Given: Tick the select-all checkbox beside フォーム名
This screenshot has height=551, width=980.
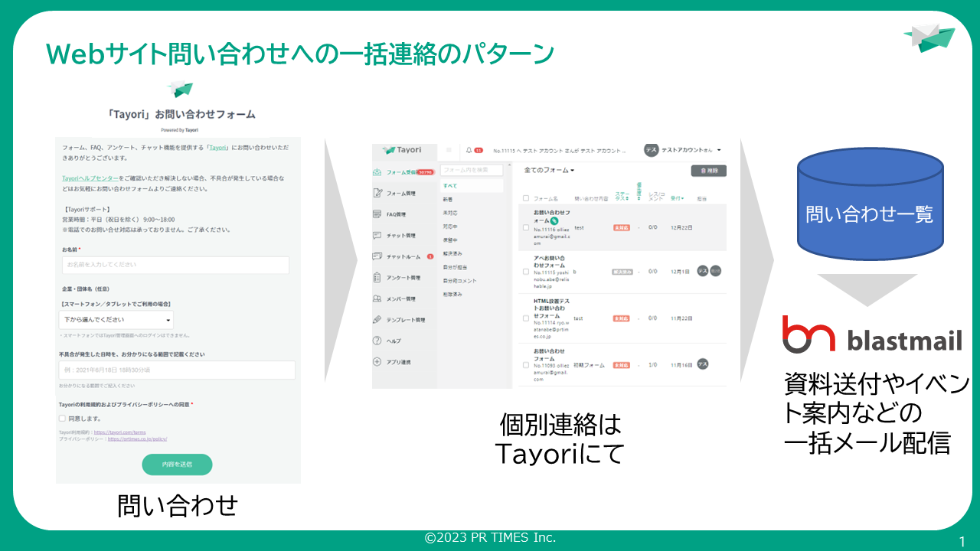Looking at the screenshot, I should tap(525, 199).
